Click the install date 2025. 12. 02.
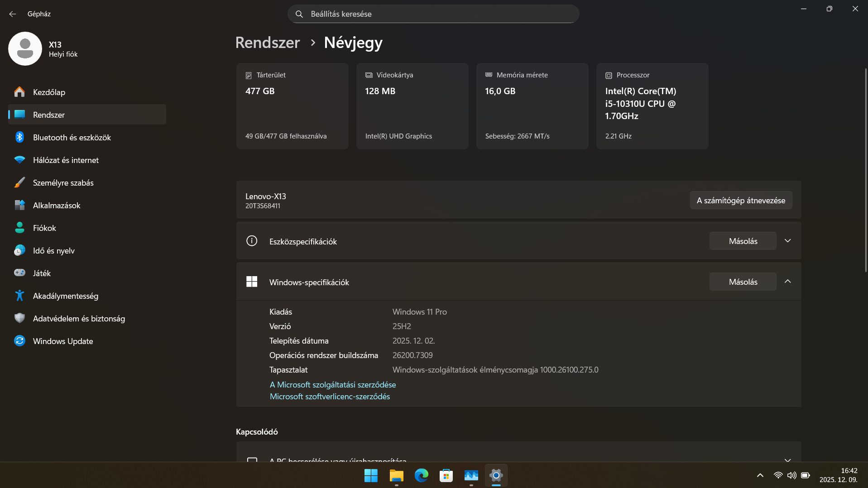Viewport: 868px width, 488px height. pos(414,340)
